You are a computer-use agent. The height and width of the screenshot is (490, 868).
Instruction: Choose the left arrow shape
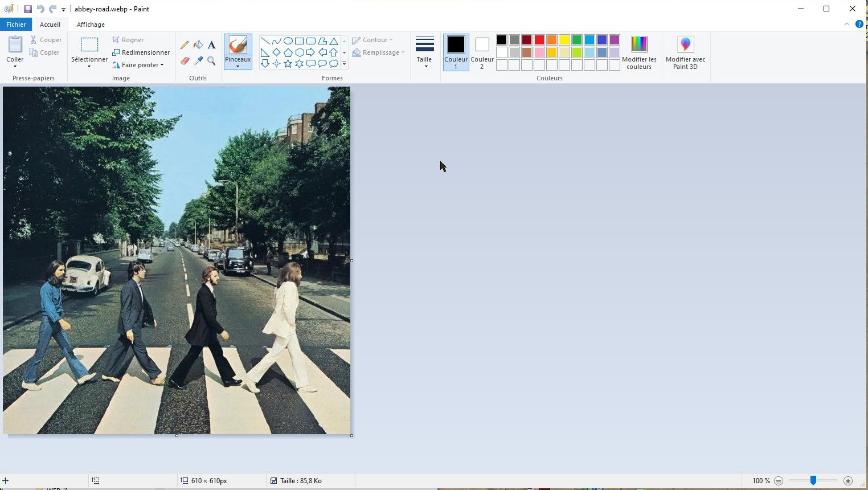point(322,52)
